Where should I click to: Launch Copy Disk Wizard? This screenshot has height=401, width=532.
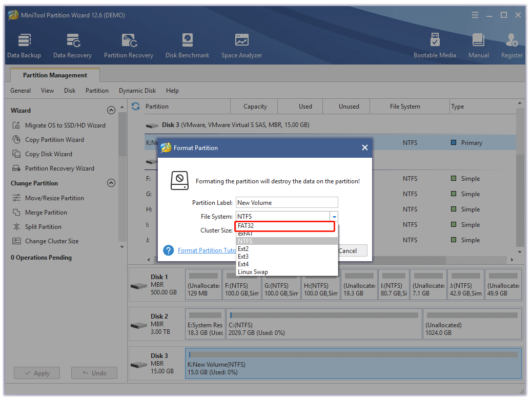pos(43,154)
